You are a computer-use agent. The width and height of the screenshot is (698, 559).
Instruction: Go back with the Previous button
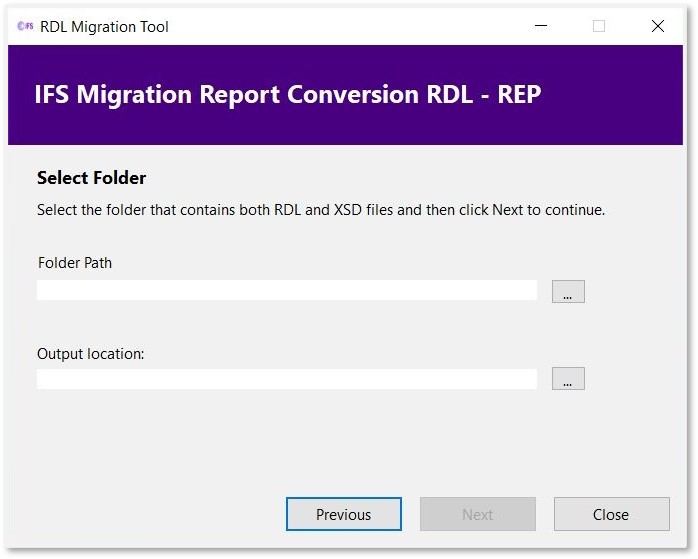point(344,514)
